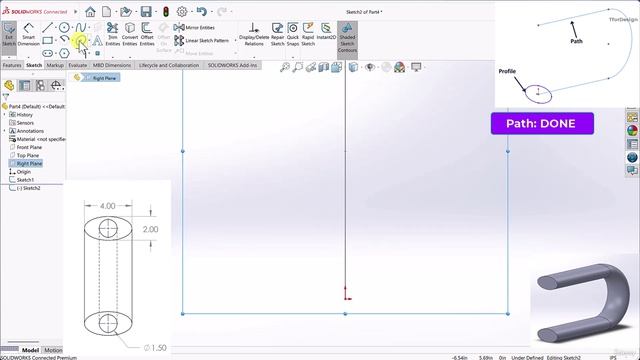
Task: Switch to the Sketch tab
Action: pyautogui.click(x=34, y=65)
